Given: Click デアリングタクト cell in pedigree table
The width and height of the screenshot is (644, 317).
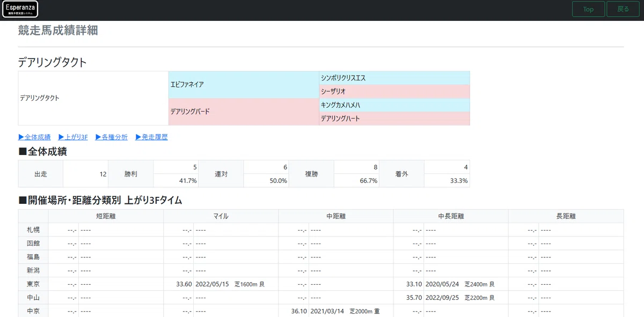Looking at the screenshot, I should [93, 98].
